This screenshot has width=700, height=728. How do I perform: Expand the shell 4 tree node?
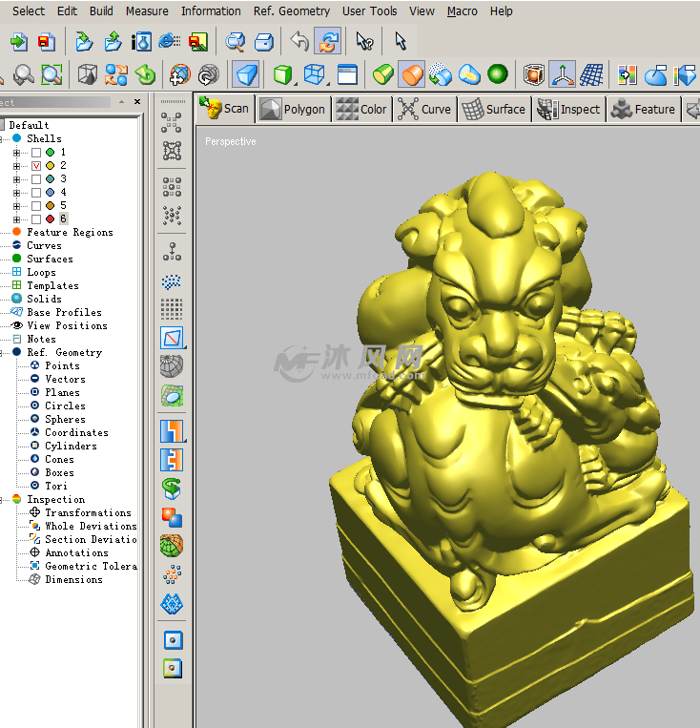point(16,193)
